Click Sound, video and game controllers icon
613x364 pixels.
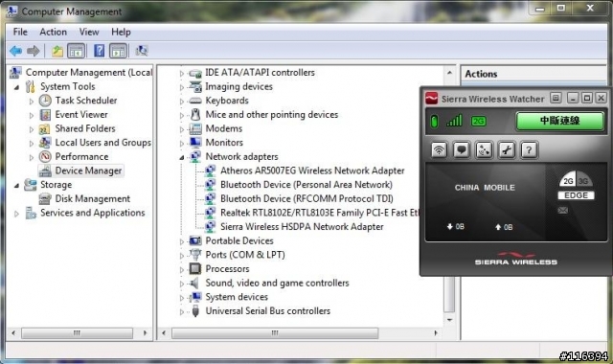click(194, 283)
